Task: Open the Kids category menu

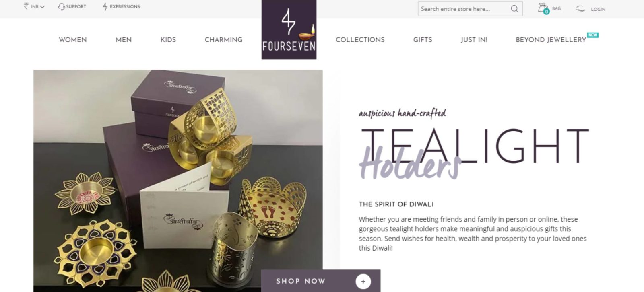Action: 168,40
